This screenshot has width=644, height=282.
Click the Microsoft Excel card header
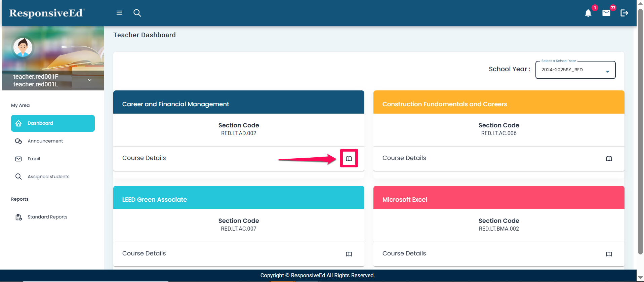click(x=498, y=199)
